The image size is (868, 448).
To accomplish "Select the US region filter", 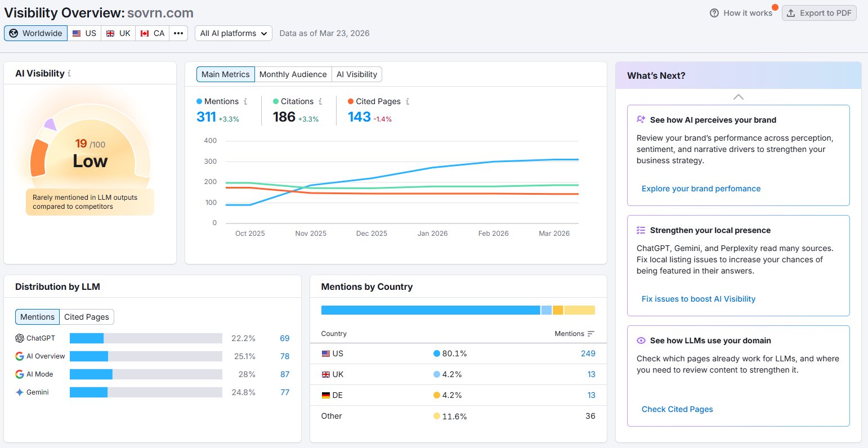I will click(x=84, y=33).
